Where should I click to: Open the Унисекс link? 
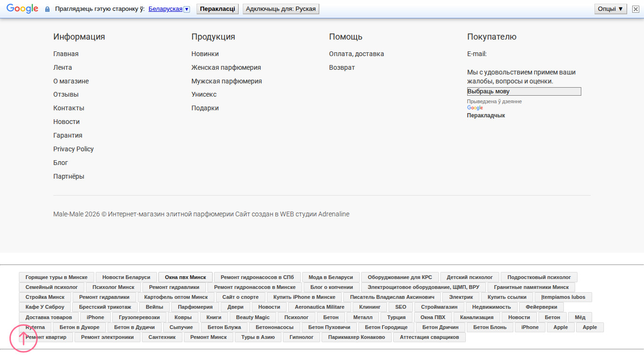(x=204, y=94)
